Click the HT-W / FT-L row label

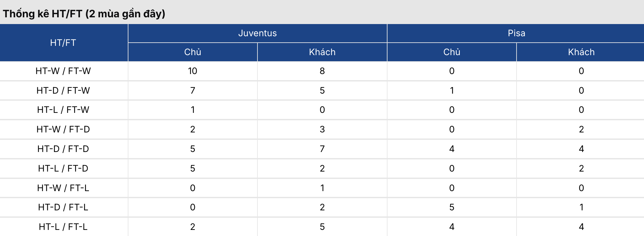[63, 188]
